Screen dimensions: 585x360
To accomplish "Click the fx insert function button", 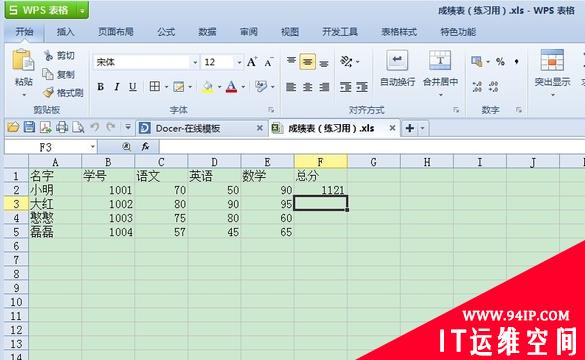I will point(145,147).
